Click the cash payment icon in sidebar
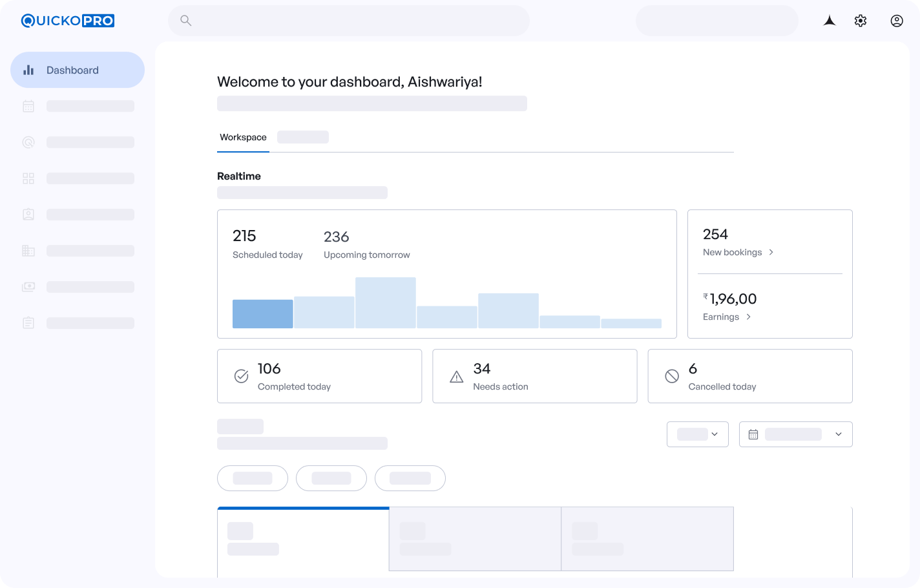Image resolution: width=920 pixels, height=588 pixels. click(28, 287)
